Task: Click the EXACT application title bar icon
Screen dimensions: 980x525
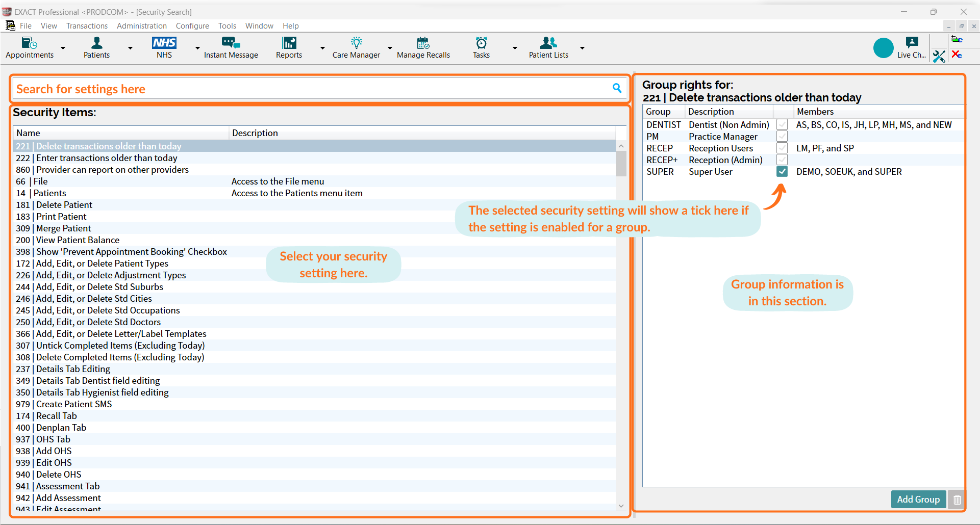Action: [7, 11]
